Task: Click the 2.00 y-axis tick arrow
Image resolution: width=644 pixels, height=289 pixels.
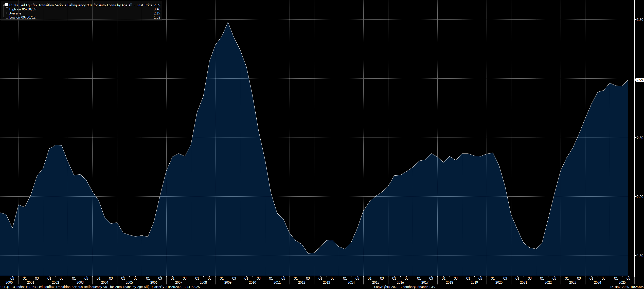Action: [635, 197]
